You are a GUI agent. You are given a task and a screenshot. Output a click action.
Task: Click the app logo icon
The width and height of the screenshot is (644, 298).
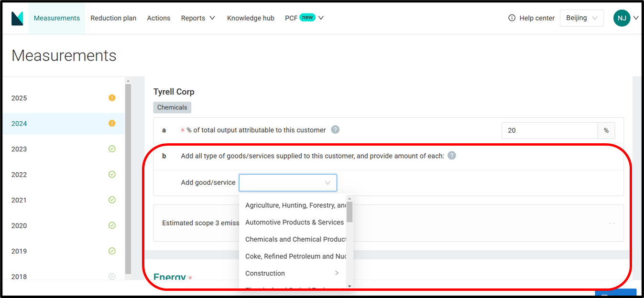pos(17,18)
